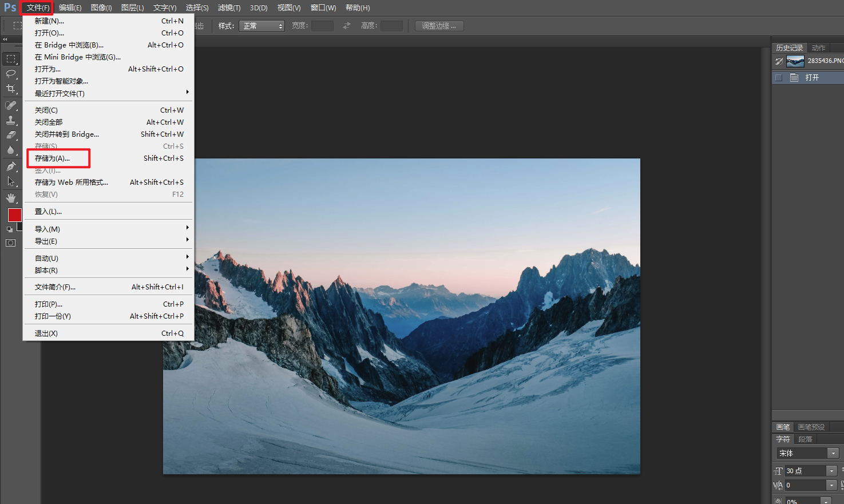Viewport: 844px width, 504px height.
Task: Select the 2835436.PNG snapshot thumbnail
Action: coord(795,61)
